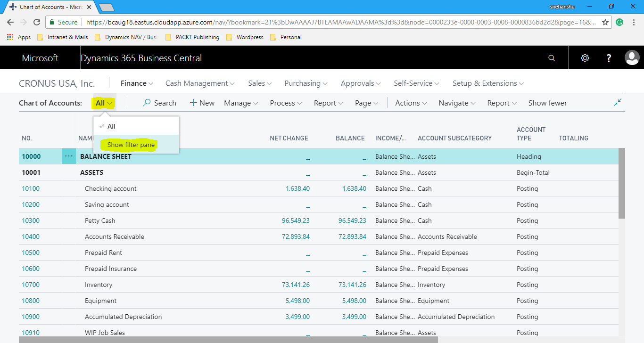The image size is (644, 343).
Task: Click the New plus icon to add account
Action: tap(202, 103)
